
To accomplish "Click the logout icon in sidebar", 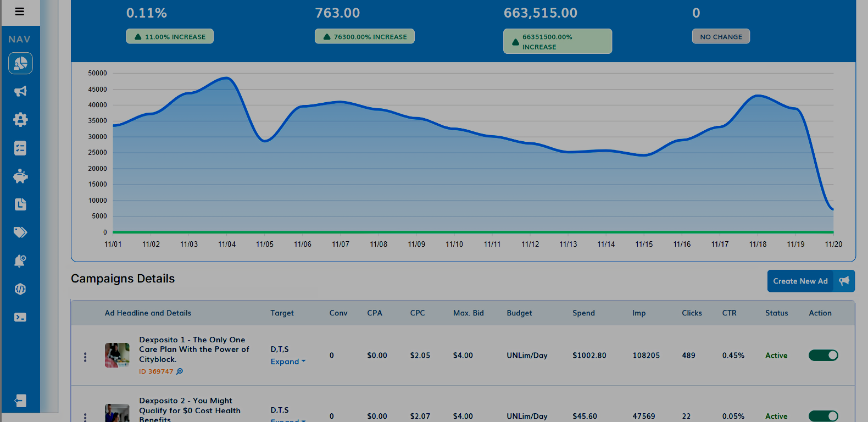I will [20, 401].
